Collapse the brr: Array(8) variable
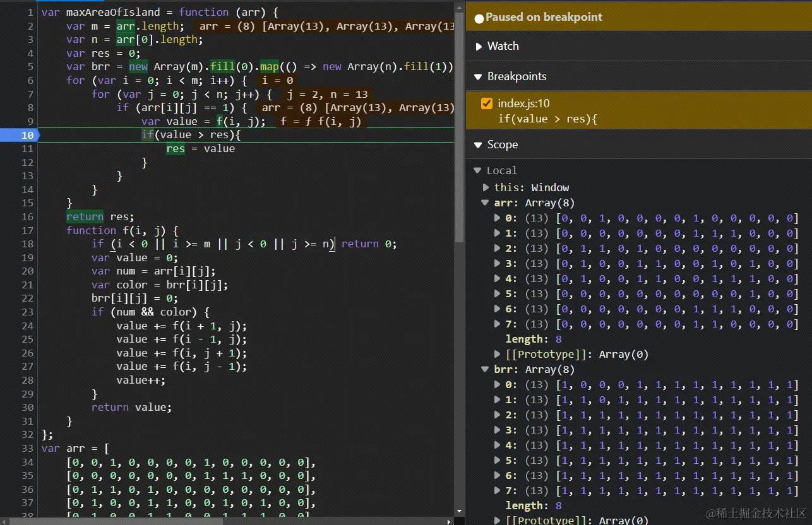Image resolution: width=812 pixels, height=525 pixels. (485, 369)
